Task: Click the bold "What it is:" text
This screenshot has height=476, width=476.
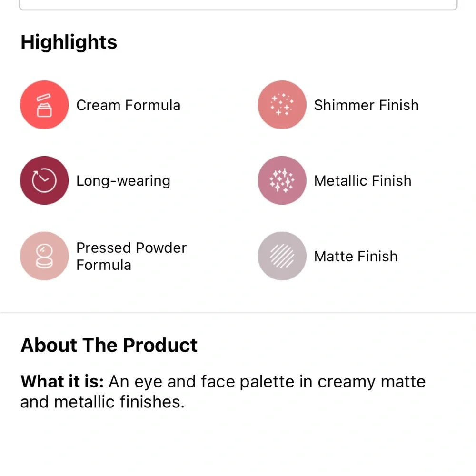Action: pos(62,382)
